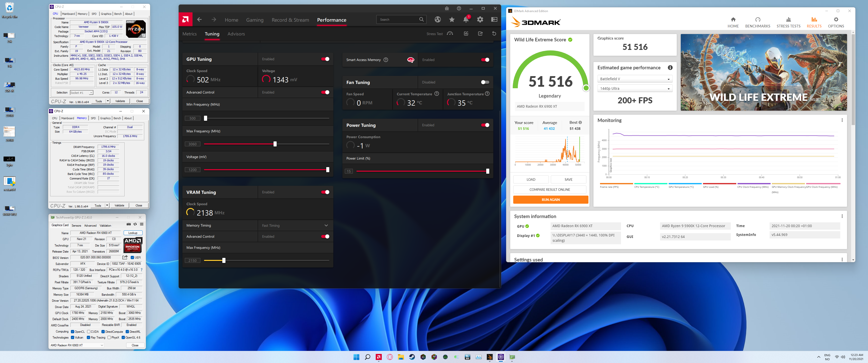Open help question mark in Radeon title bar
This screenshot has width=868, height=363.
(x=459, y=8)
